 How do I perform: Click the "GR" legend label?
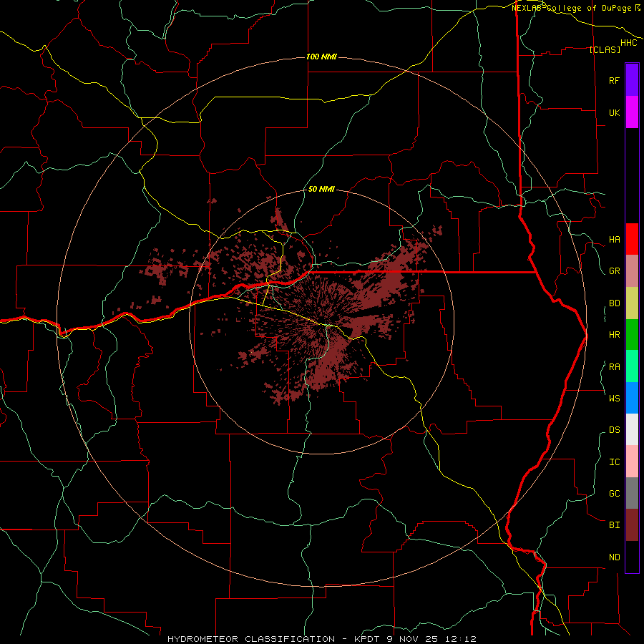(614, 271)
